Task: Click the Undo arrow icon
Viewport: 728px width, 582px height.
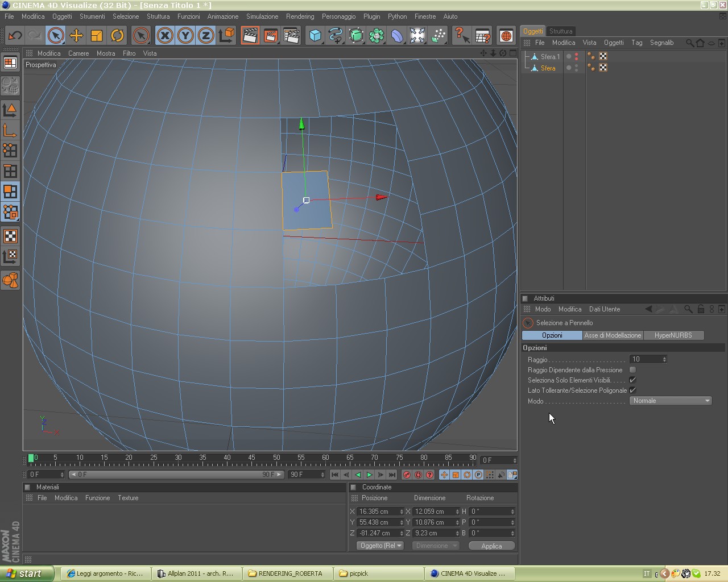Action: click(x=15, y=36)
